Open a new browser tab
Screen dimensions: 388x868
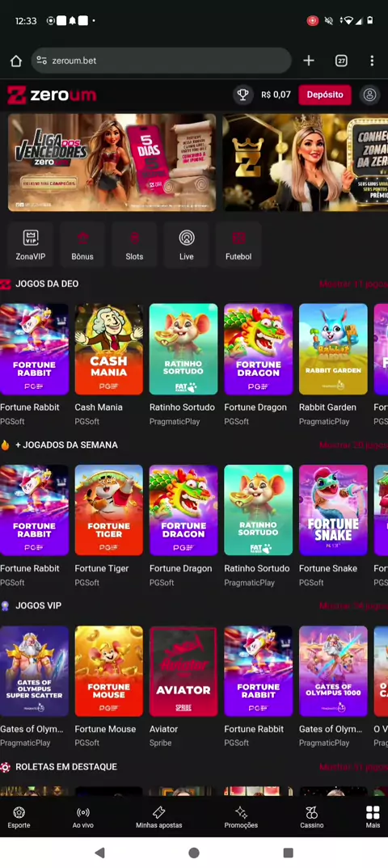tap(308, 61)
